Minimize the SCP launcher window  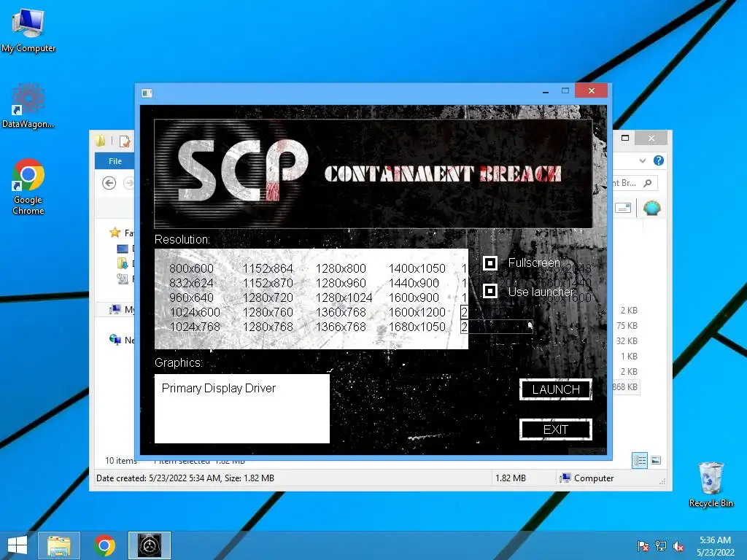click(546, 91)
